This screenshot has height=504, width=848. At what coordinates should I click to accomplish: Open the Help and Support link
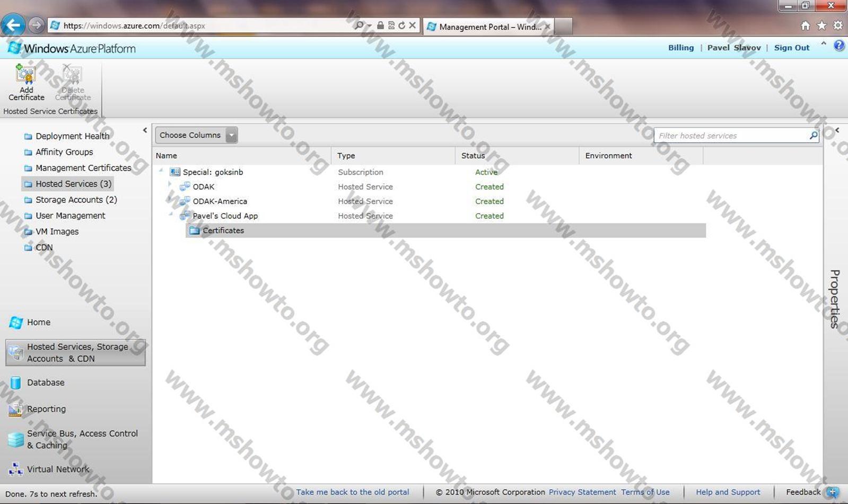click(x=728, y=492)
